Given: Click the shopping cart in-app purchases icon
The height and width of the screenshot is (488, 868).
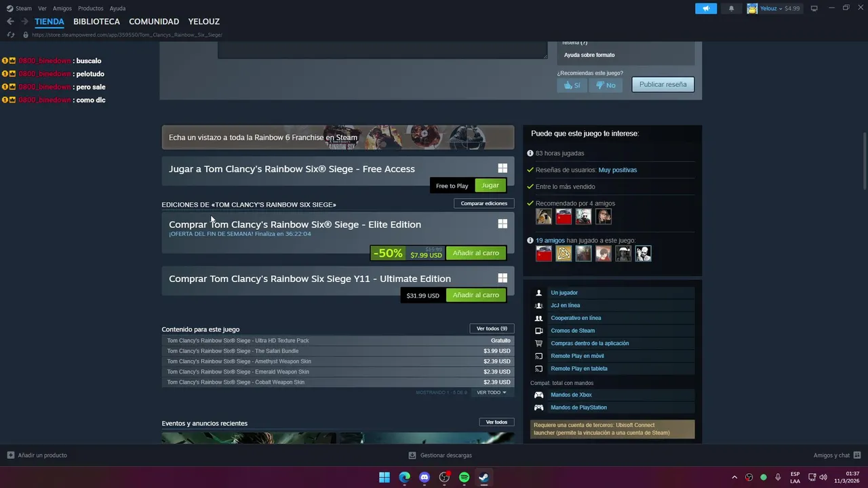Looking at the screenshot, I should pyautogui.click(x=539, y=344).
